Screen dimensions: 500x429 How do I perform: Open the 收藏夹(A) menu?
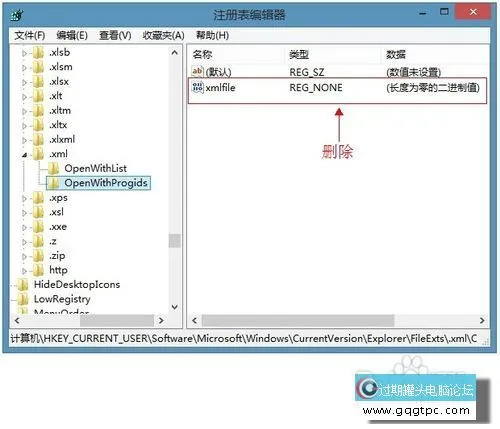coord(163,35)
